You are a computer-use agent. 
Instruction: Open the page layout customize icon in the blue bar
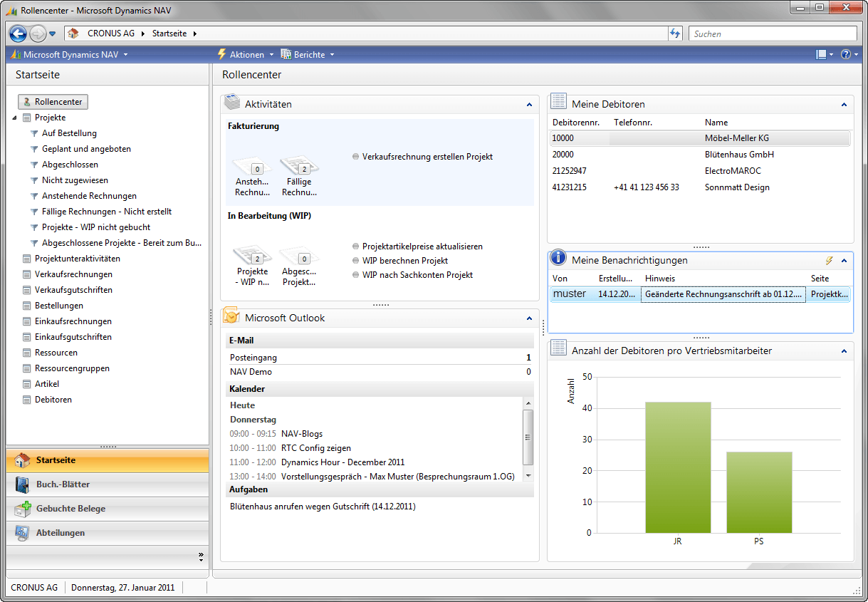click(822, 54)
